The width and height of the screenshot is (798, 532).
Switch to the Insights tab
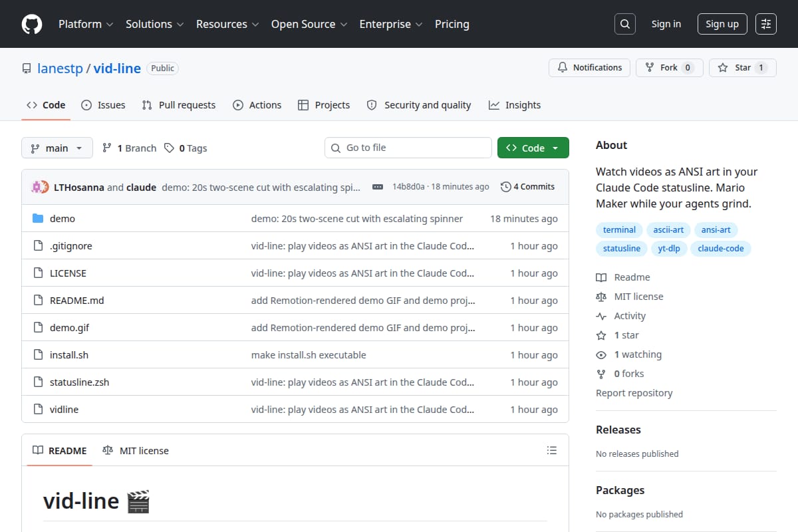click(x=515, y=105)
